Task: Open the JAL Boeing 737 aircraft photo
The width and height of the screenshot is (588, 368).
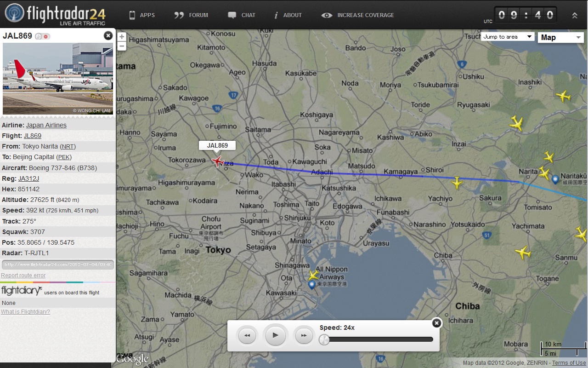Action: (x=58, y=79)
